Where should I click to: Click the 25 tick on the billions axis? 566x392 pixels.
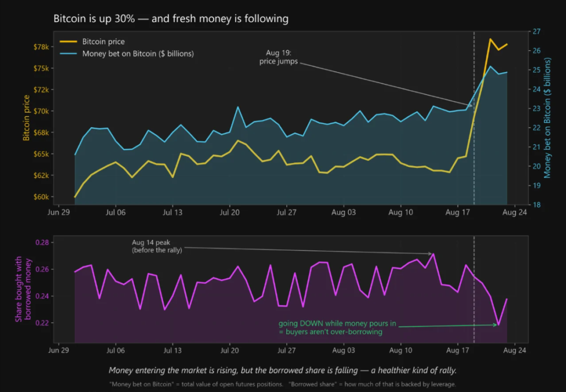pos(537,70)
